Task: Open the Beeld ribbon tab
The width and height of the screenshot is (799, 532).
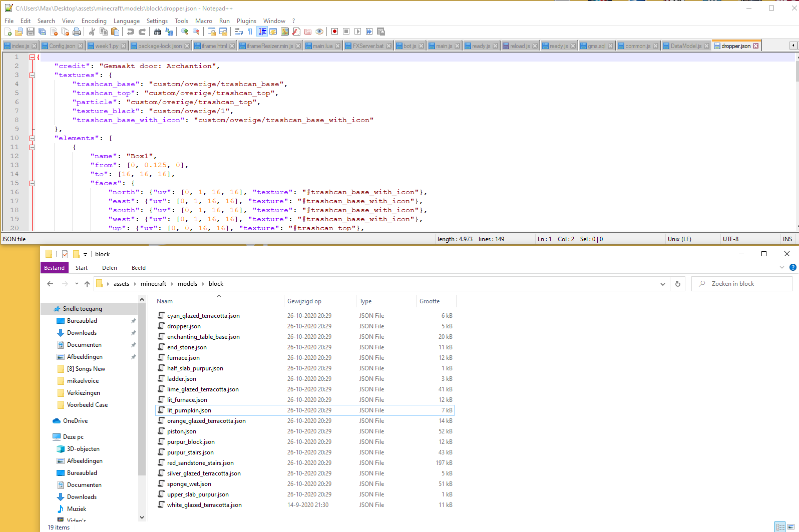Action: click(x=138, y=268)
